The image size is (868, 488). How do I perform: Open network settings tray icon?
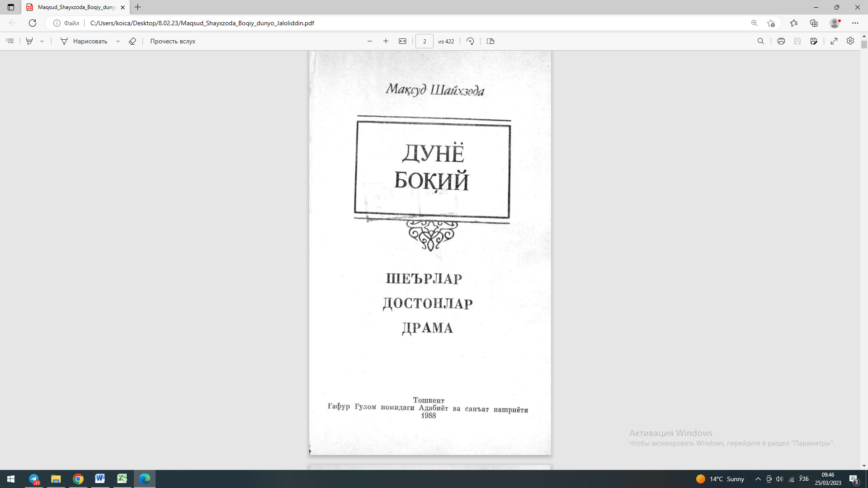[x=791, y=479]
